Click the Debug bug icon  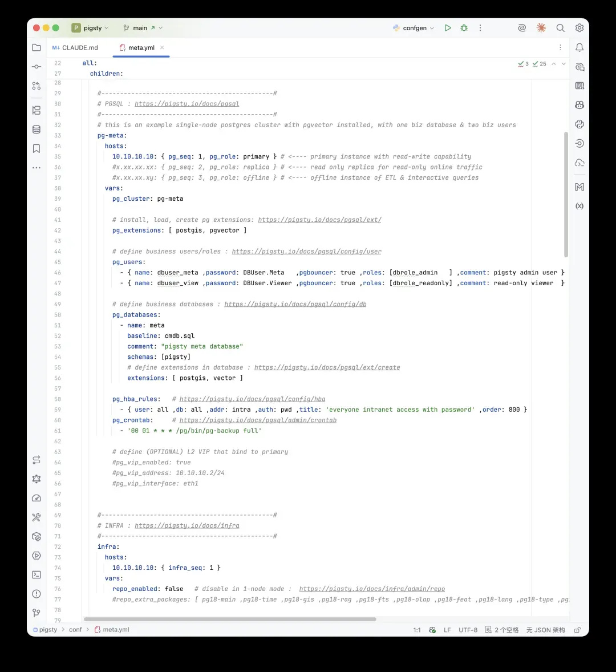[x=464, y=28]
